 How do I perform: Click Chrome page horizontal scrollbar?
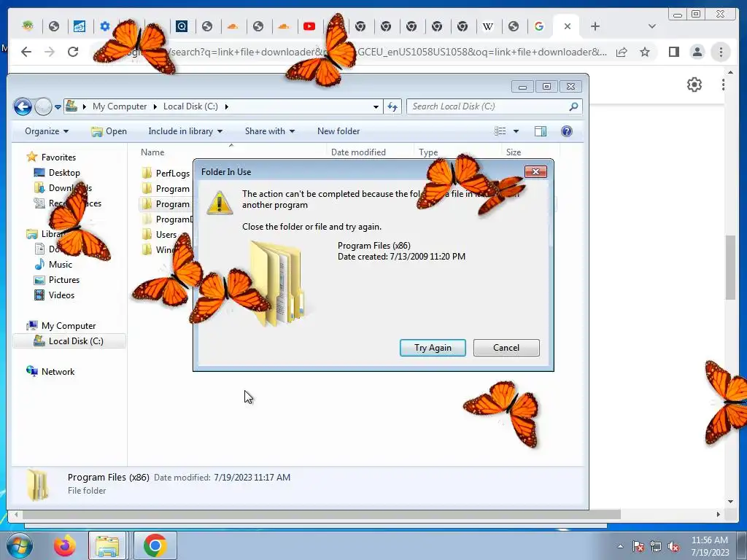click(322, 514)
